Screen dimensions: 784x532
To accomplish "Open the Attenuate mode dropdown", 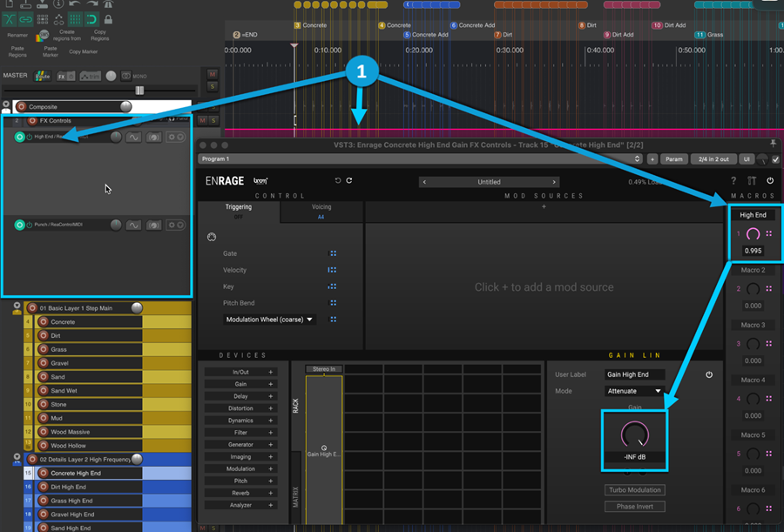I will (634, 391).
